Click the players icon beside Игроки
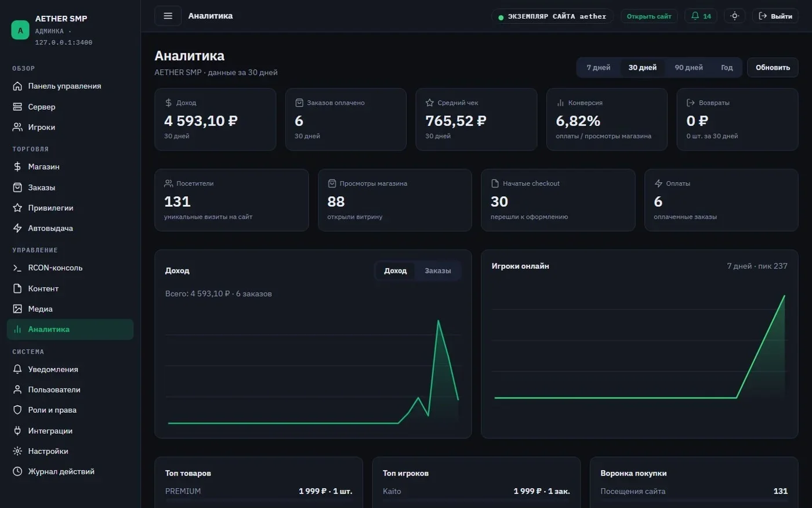 point(17,127)
